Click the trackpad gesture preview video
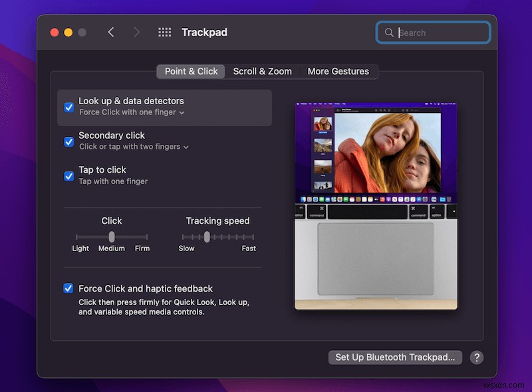The width and height of the screenshot is (532, 392). pos(376,206)
